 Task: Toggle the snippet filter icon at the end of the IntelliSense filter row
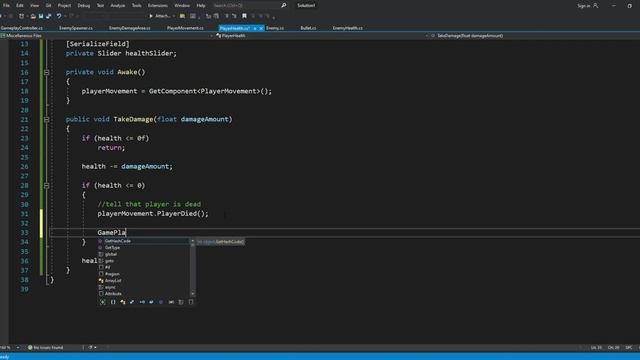pos(191,302)
